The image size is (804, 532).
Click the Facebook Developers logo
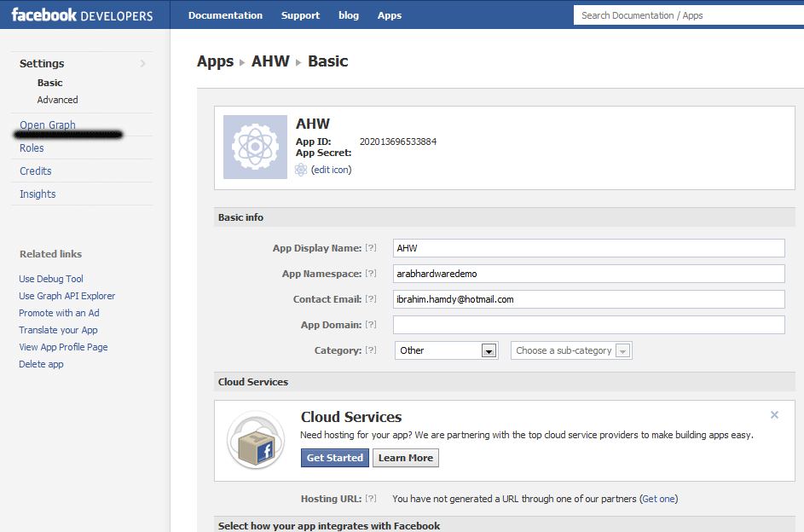pos(82,15)
